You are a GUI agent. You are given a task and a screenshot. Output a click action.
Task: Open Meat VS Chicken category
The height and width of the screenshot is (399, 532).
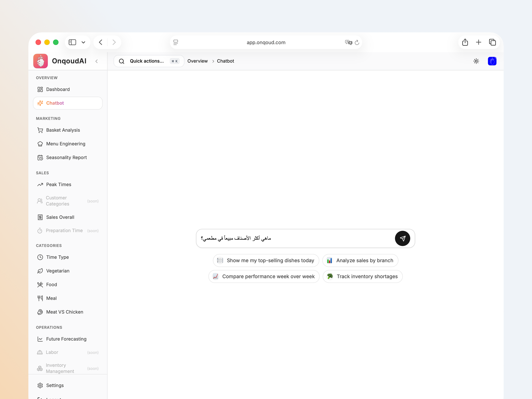[65, 312]
